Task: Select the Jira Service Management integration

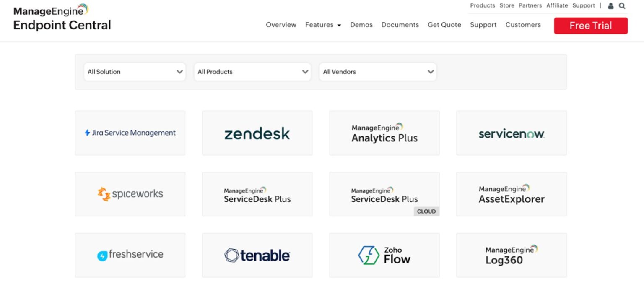Action: coord(130,133)
